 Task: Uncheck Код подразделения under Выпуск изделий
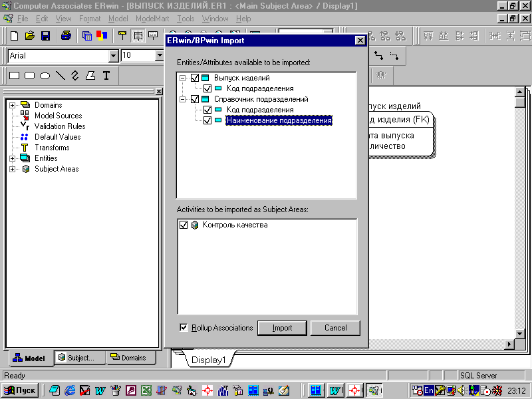207,88
